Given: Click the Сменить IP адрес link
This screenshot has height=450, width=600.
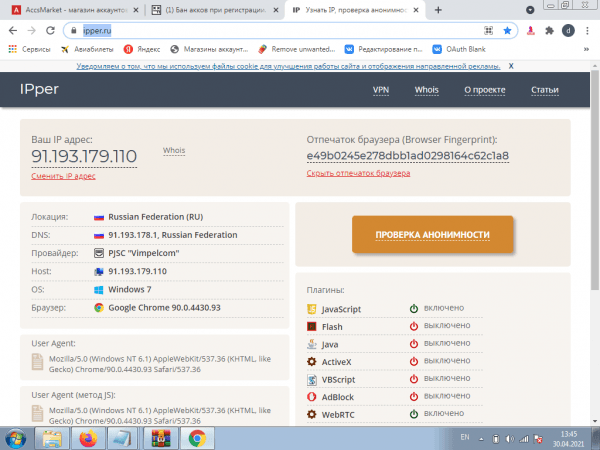Looking at the screenshot, I should [63, 176].
